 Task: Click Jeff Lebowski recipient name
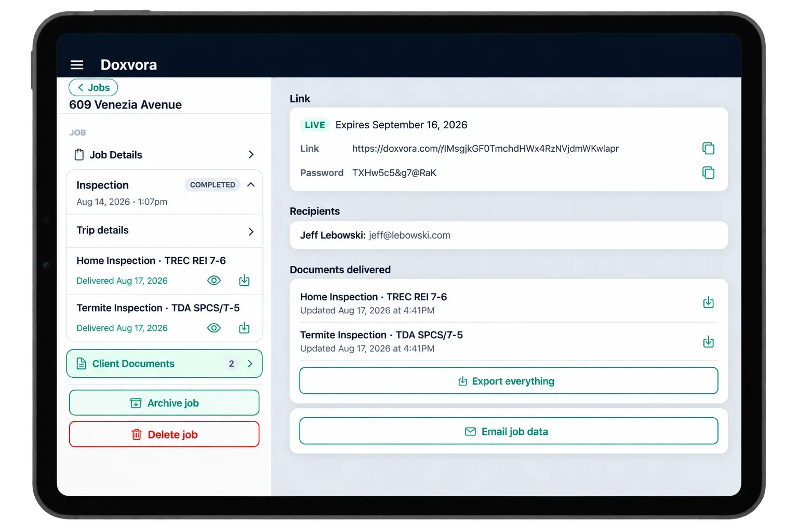point(333,235)
